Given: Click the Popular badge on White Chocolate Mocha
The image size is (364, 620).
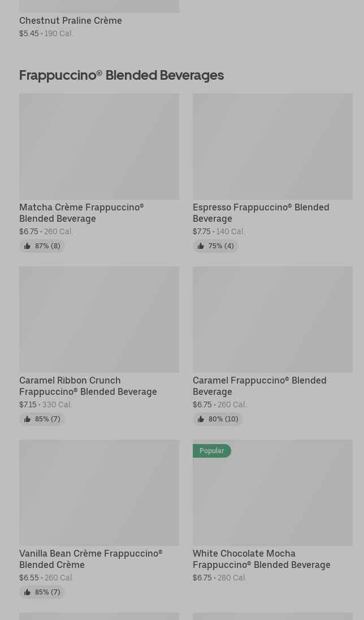Looking at the screenshot, I should [212, 451].
